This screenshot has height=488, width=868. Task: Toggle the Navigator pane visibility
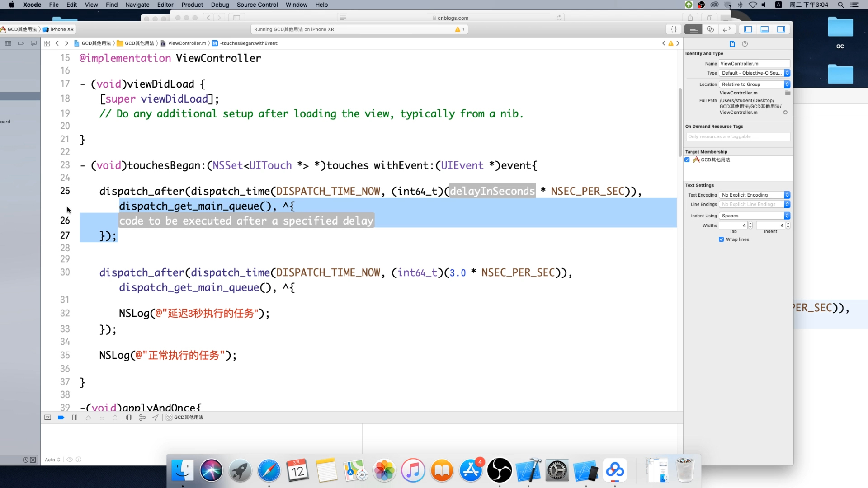pyautogui.click(x=748, y=29)
